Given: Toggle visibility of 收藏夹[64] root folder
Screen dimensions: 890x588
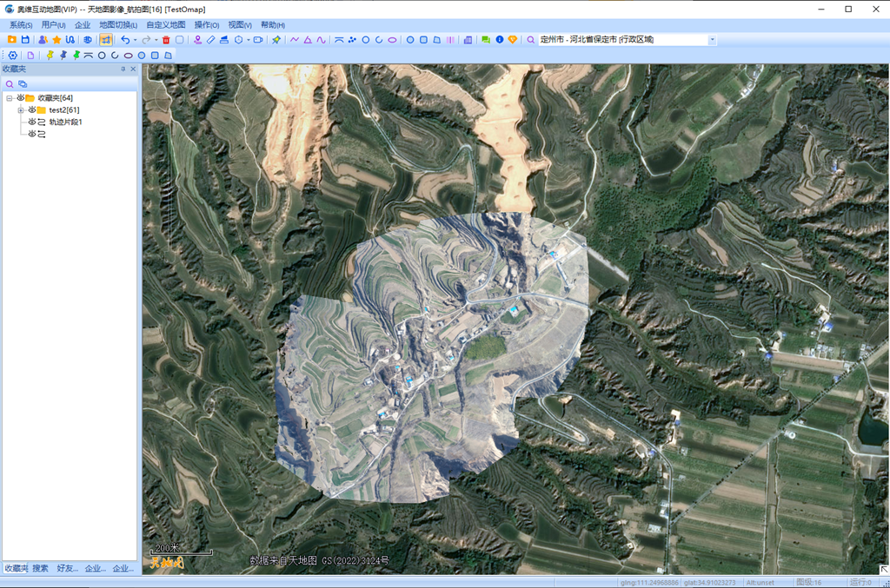Looking at the screenshot, I should (x=21, y=98).
